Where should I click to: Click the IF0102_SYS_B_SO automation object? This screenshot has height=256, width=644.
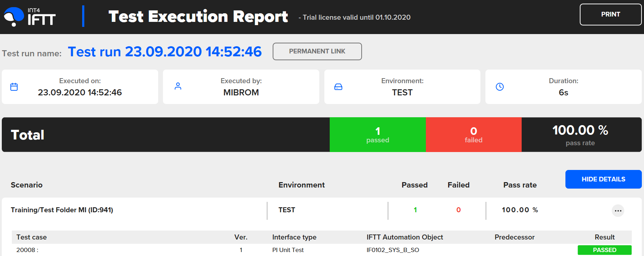click(x=392, y=250)
